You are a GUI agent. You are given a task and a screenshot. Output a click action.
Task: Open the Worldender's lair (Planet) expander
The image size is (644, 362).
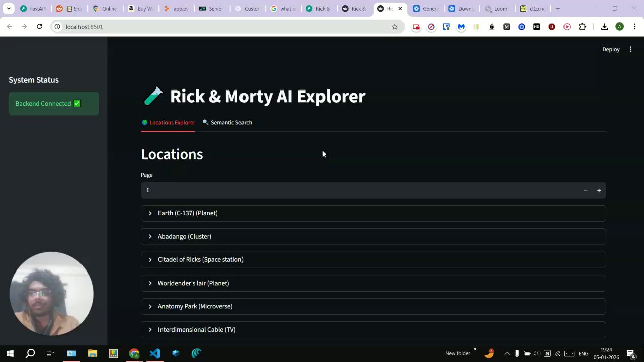click(373, 283)
